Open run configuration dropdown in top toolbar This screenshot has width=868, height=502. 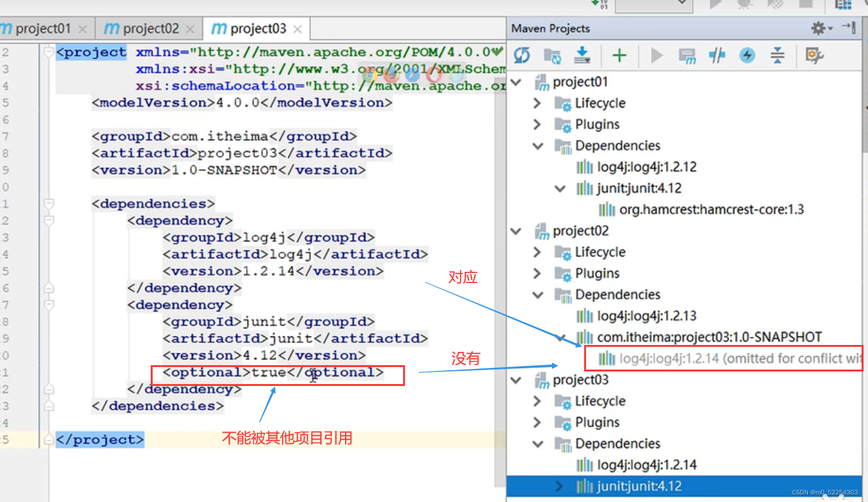tap(653, 5)
